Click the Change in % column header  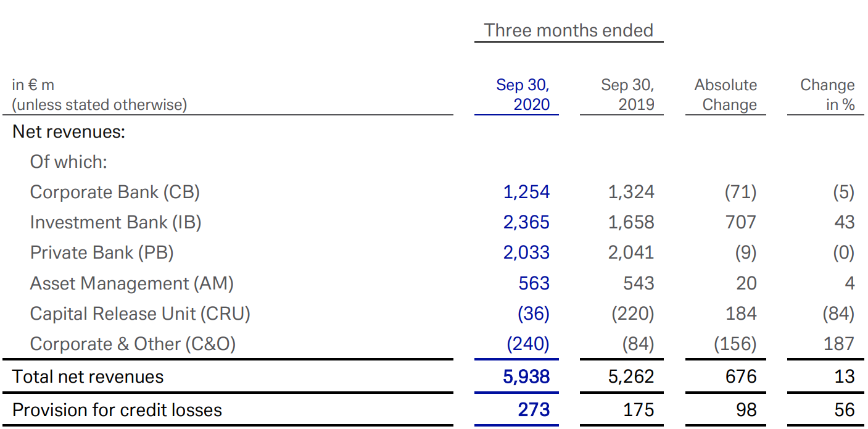pyautogui.click(x=827, y=94)
